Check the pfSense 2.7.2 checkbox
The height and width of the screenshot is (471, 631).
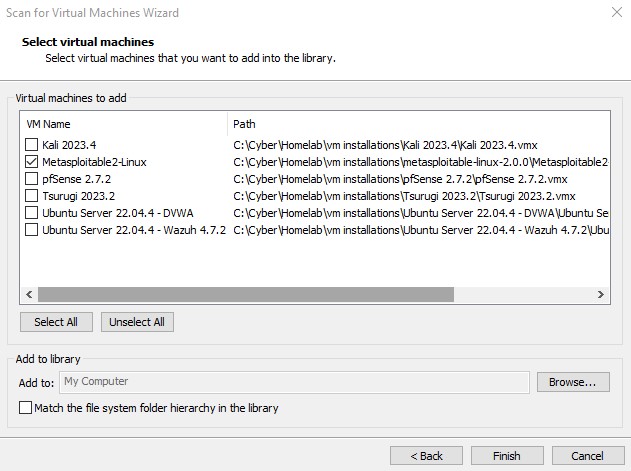(32, 179)
